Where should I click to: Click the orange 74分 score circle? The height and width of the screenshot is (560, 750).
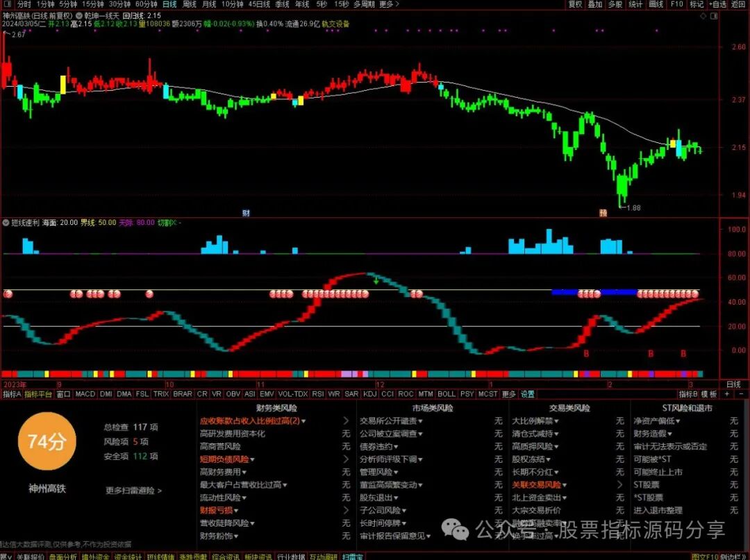click(47, 441)
